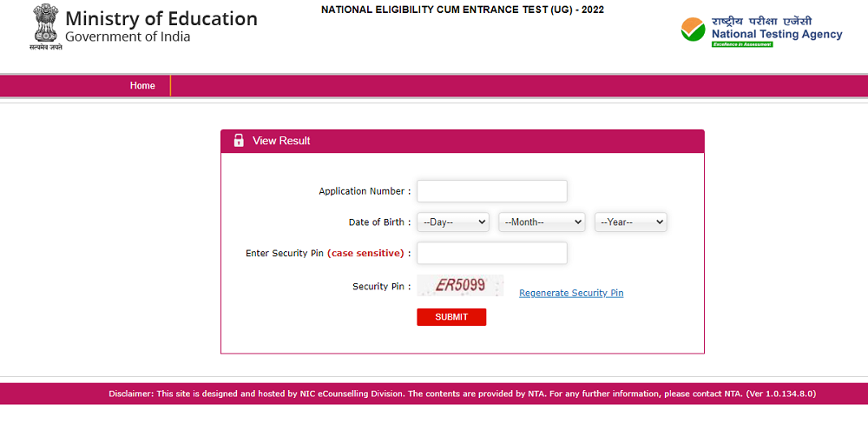Viewport: 868px width, 424px height.
Task: Click the Regenerate Security Pin link
Action: (571, 294)
